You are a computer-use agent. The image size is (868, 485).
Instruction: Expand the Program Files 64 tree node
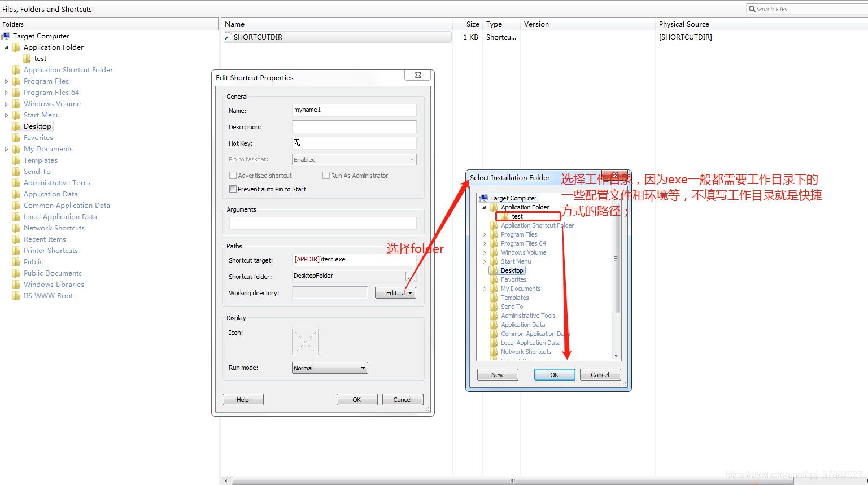[7, 92]
